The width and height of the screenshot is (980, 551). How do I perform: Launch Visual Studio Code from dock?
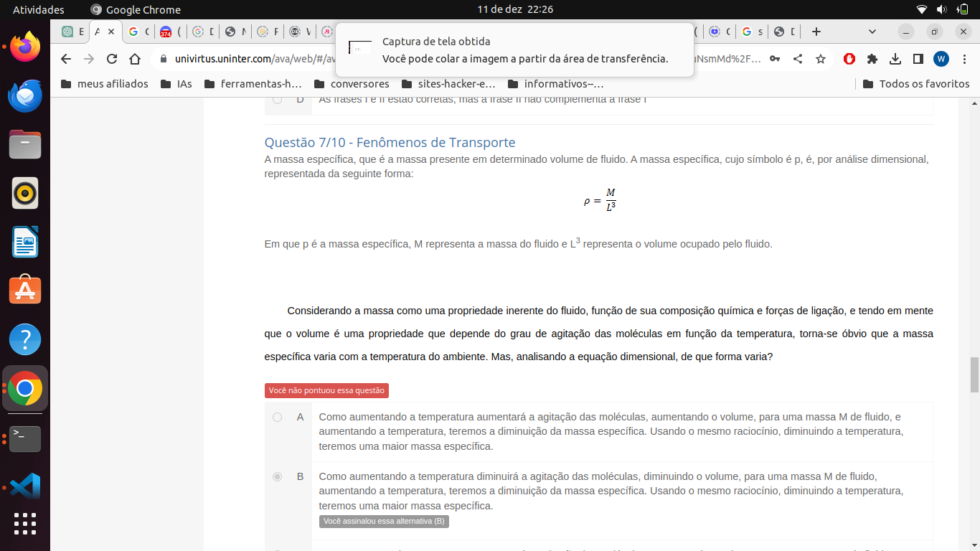tap(25, 486)
